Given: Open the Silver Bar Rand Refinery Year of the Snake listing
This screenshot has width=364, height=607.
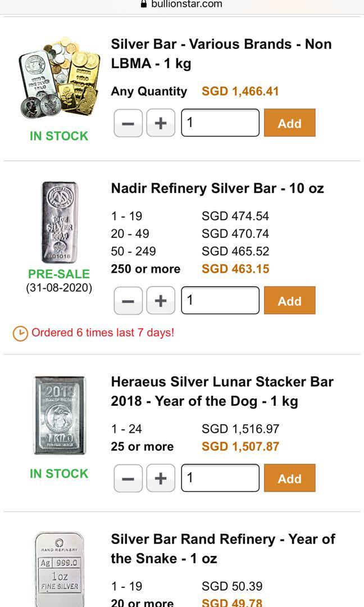Looking at the screenshot, I should (x=224, y=548).
